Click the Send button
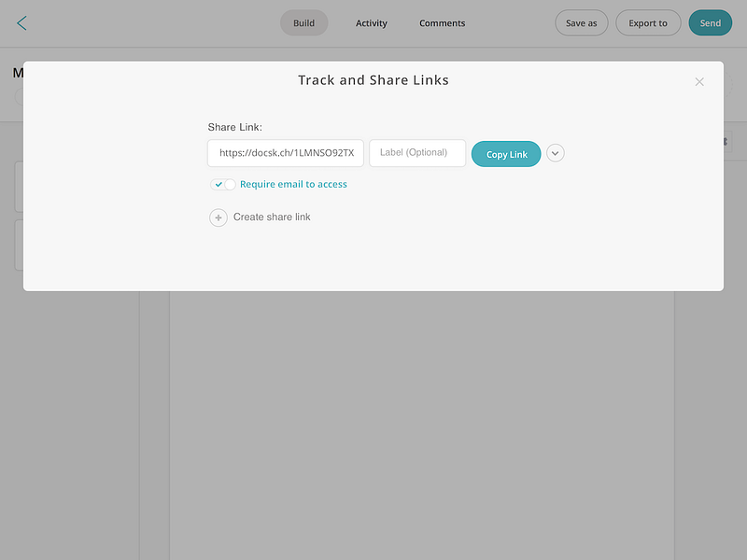The height and width of the screenshot is (560, 747). tap(711, 22)
